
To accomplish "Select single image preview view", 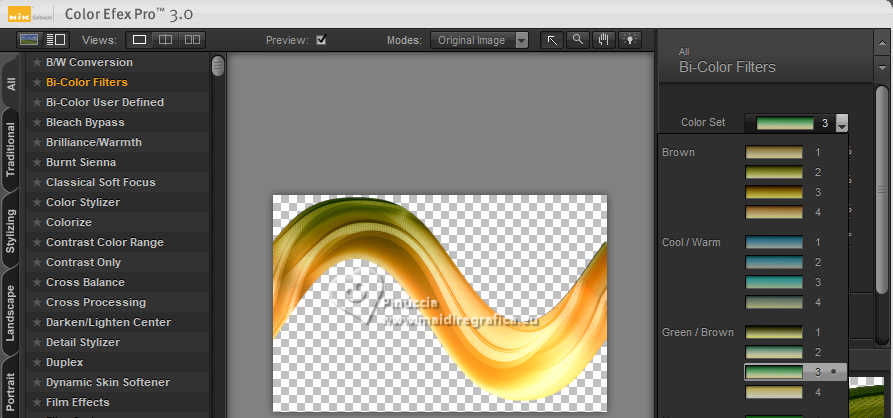I will pos(140,40).
